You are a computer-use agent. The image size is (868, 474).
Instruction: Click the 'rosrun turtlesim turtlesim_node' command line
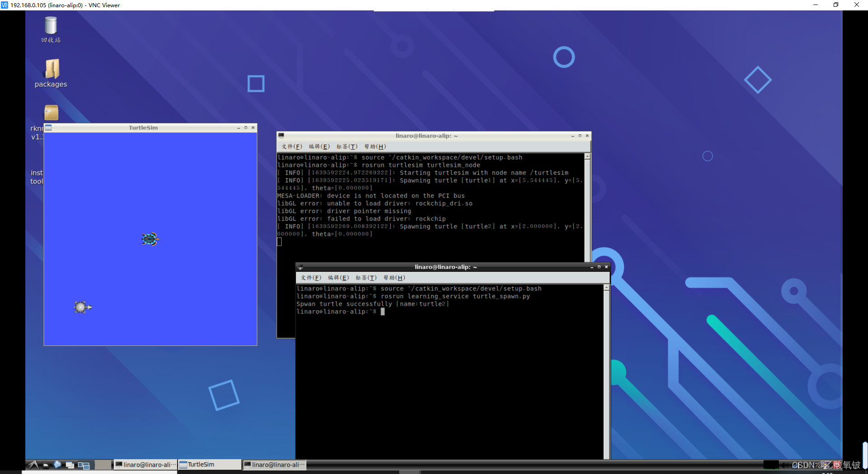(x=379, y=165)
